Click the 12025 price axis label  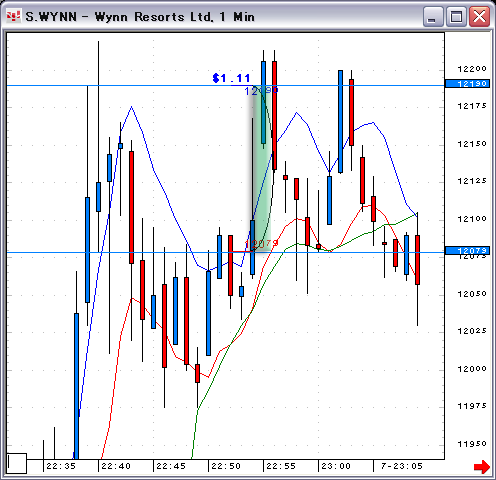pos(472,331)
